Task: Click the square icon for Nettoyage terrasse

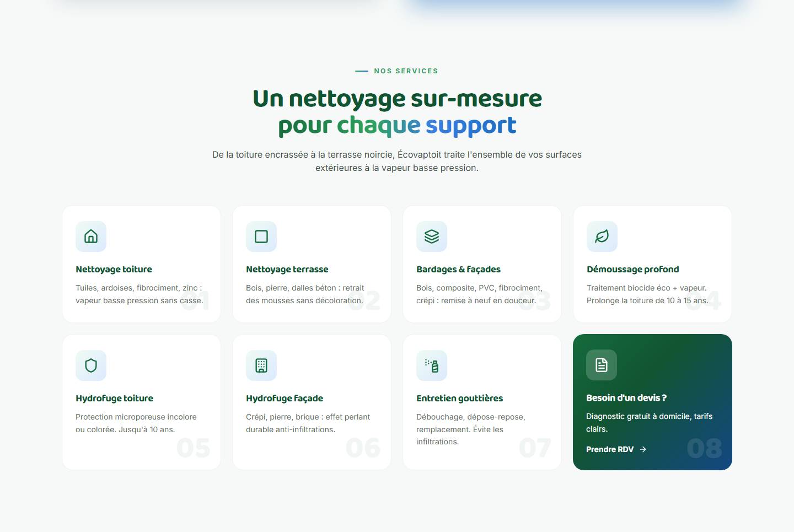Action: click(261, 237)
